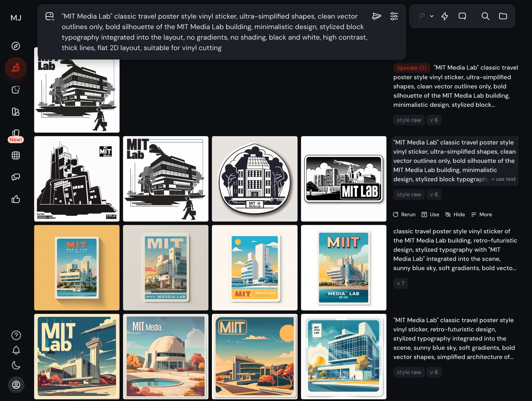
Task: Click the Use button
Action: 430,215
